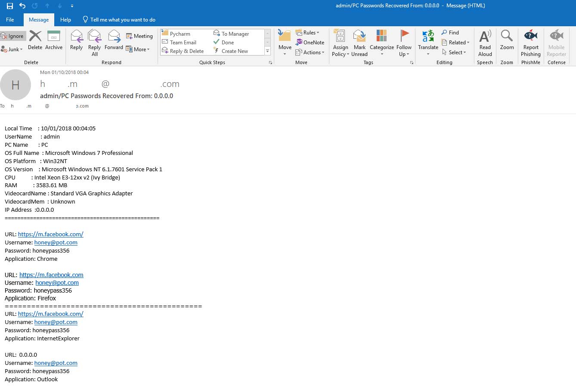Delete the message with the X icon
Screen dimensions: 576x392
coord(35,40)
